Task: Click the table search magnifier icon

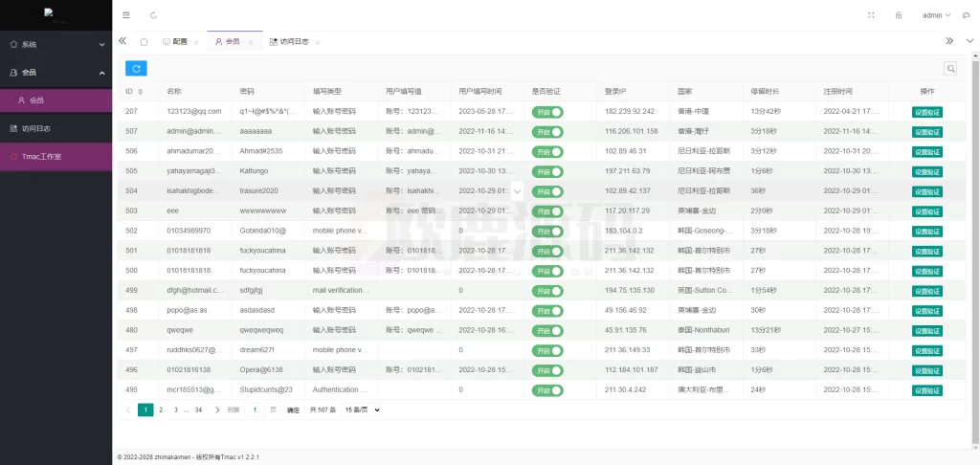Action: 950,69
